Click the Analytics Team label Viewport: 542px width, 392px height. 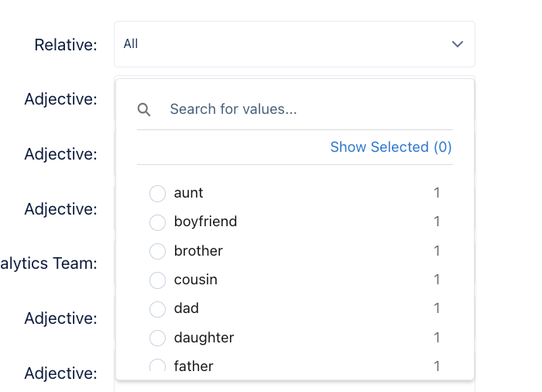point(48,263)
